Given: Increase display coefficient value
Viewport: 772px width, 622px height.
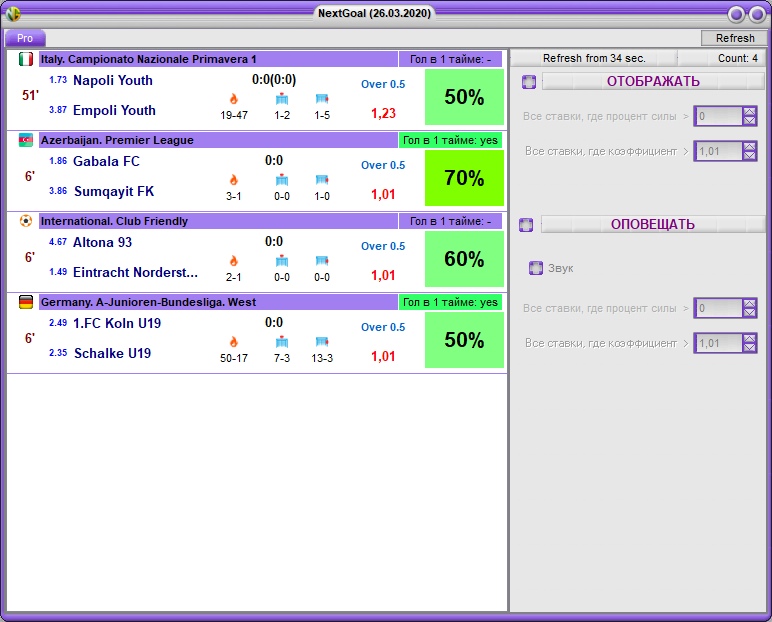Looking at the screenshot, I should [x=749, y=147].
